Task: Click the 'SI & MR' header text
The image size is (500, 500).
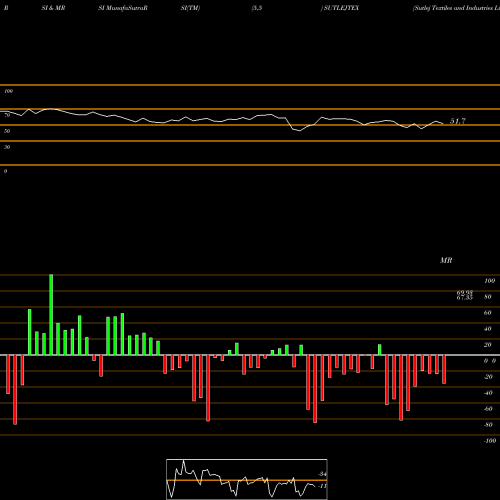Action: [x=53, y=8]
